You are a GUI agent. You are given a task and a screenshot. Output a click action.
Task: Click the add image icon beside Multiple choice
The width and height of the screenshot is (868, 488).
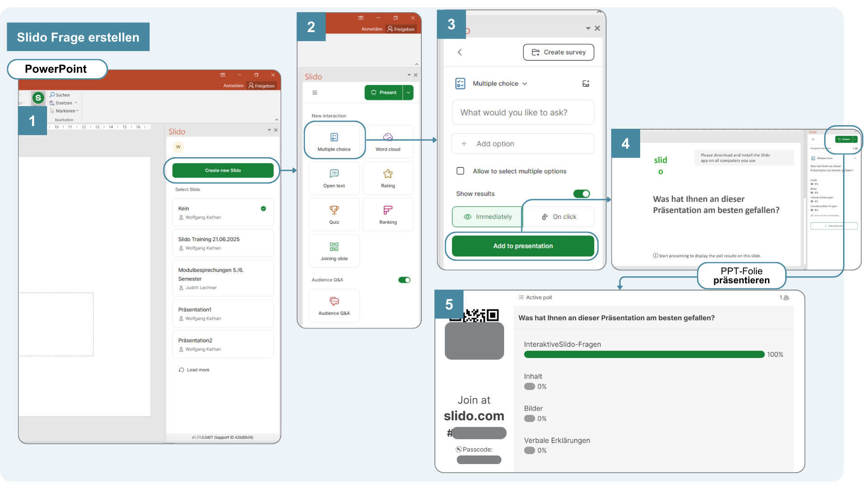pyautogui.click(x=586, y=84)
